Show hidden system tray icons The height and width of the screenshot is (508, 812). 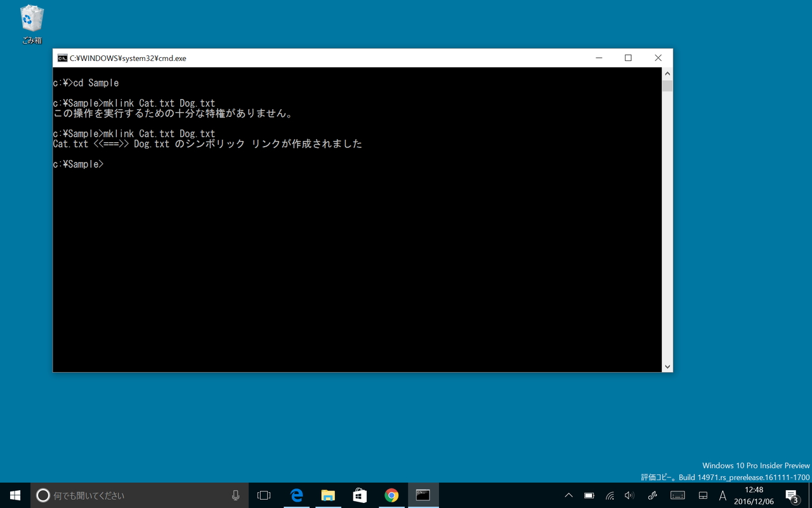click(x=568, y=495)
